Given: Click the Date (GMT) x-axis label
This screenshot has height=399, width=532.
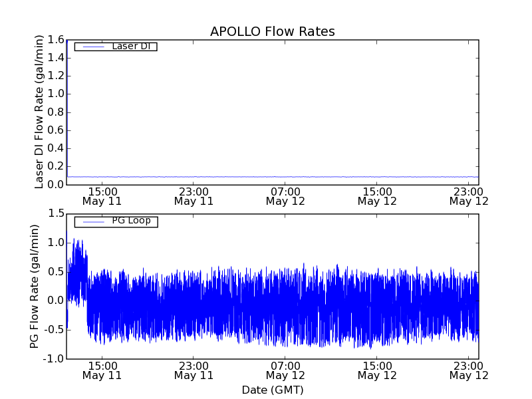Looking at the screenshot, I should click(x=272, y=390).
